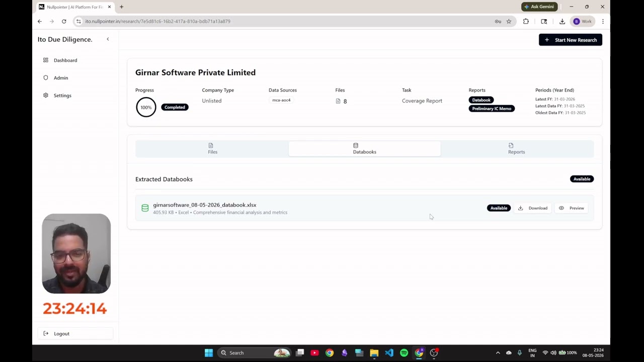Close the Nullpointer browser tab
The image size is (644, 362).
coord(109,7)
